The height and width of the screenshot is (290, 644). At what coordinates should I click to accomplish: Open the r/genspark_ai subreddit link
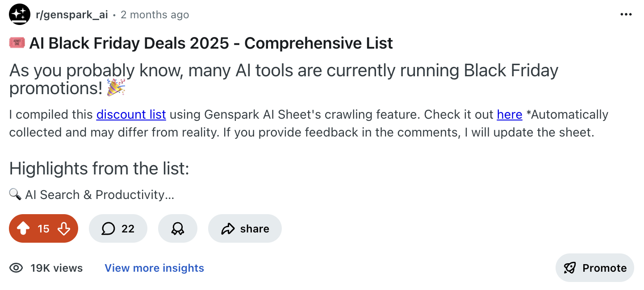point(71,15)
